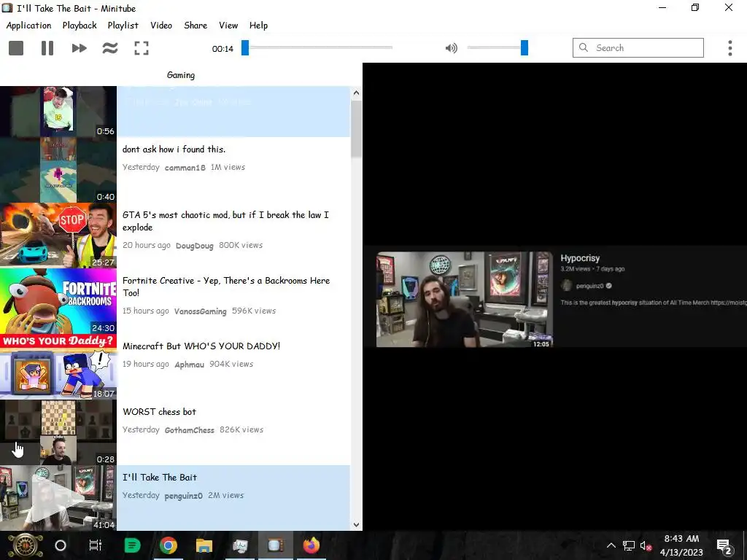
Task: Pause the current video
Action: coord(47,48)
